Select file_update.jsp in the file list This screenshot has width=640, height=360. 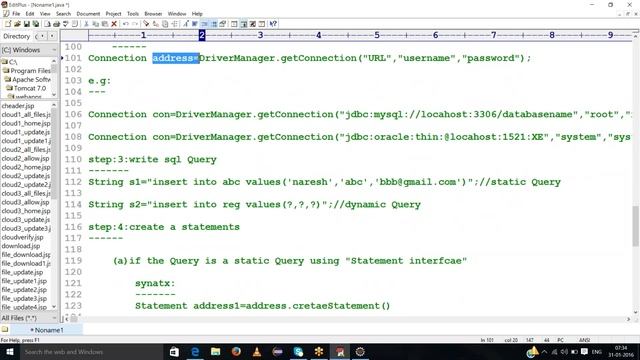point(22,272)
